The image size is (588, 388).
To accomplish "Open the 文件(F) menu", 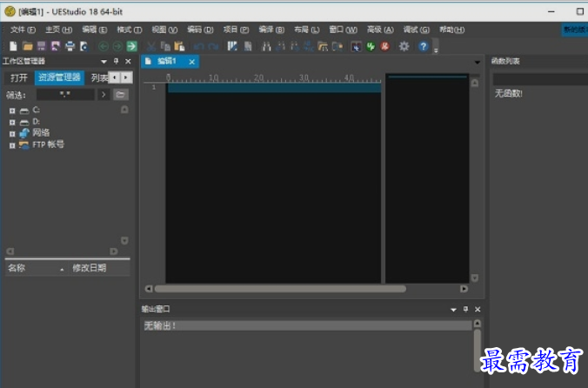I will click(23, 30).
